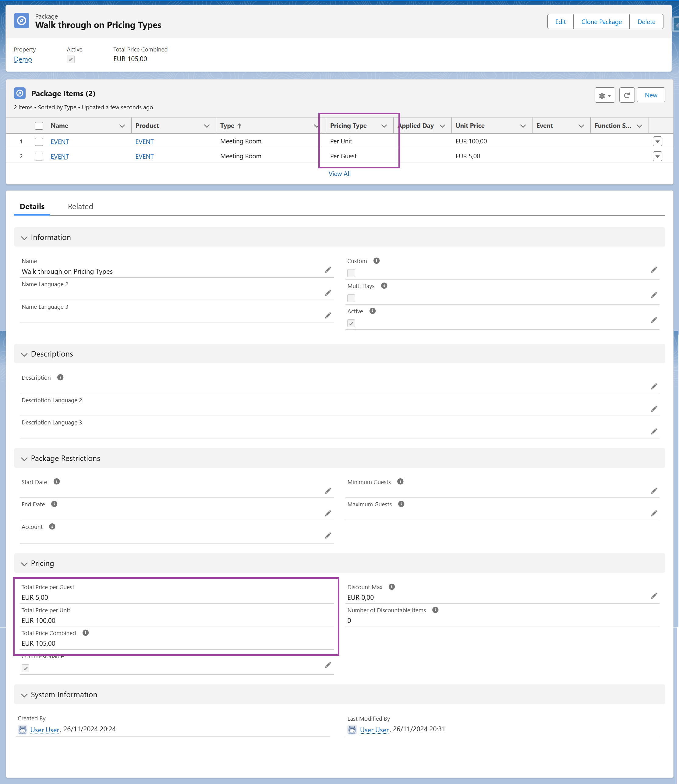Screen dimensions: 679x784
Task: Click the Active checkbox in header summary
Action: 70,59
